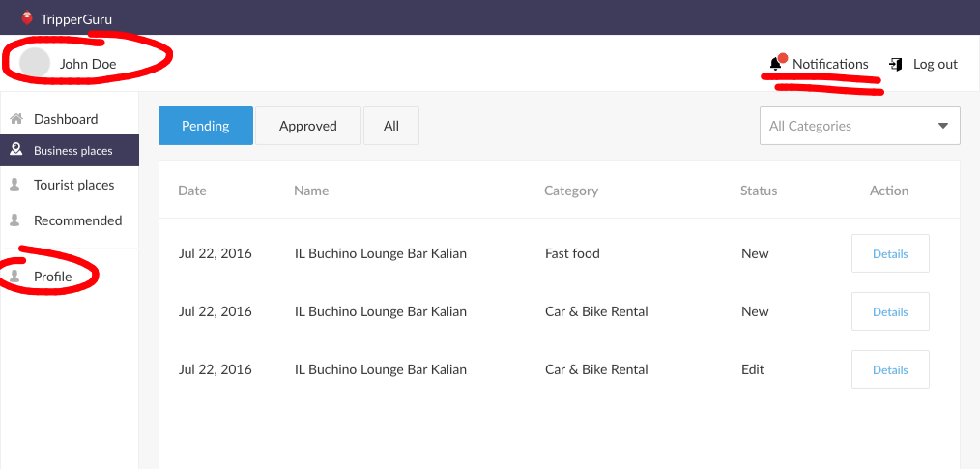Click the Log out door icon

point(896,64)
